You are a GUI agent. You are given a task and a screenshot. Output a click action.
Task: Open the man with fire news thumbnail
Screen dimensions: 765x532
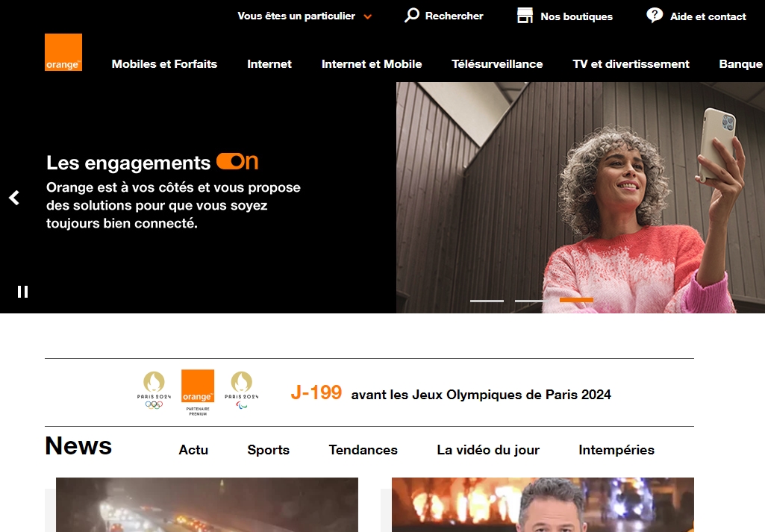pyautogui.click(x=543, y=504)
